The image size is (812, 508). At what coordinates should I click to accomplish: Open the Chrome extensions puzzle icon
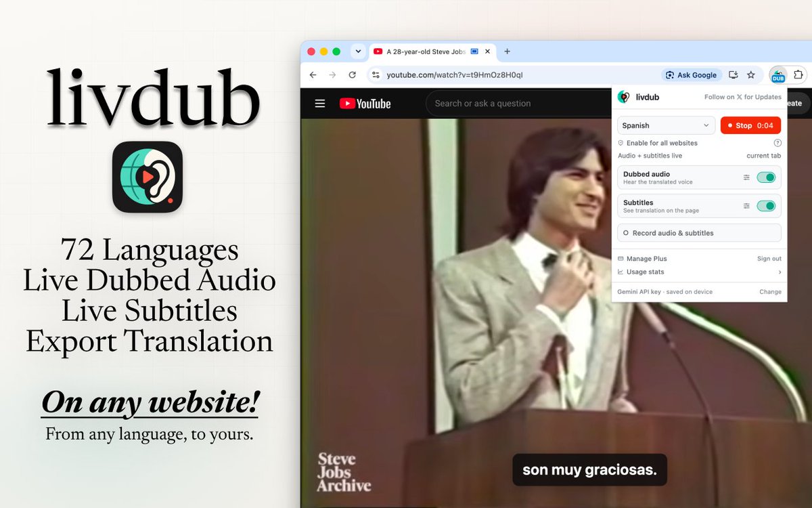pyautogui.click(x=798, y=75)
